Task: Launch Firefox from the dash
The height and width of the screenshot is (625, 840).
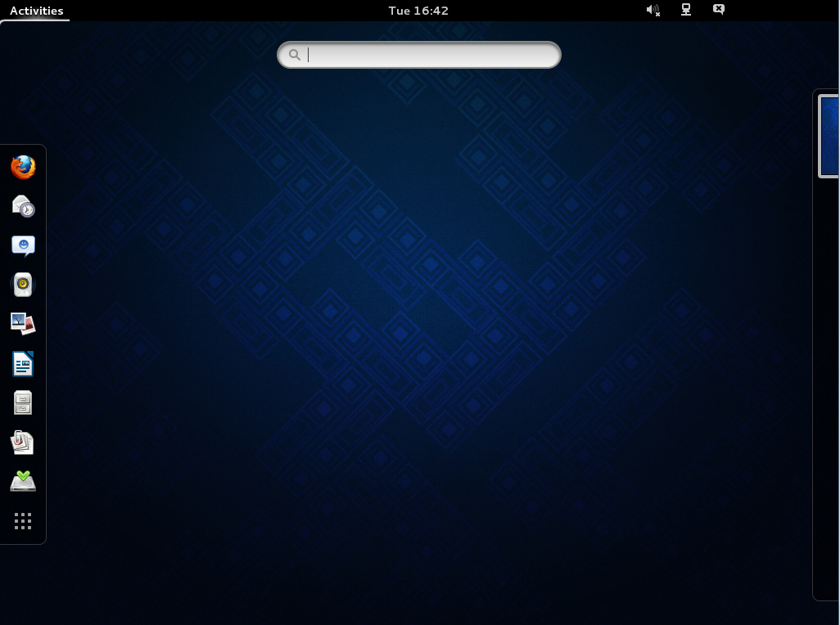Action: (23, 168)
